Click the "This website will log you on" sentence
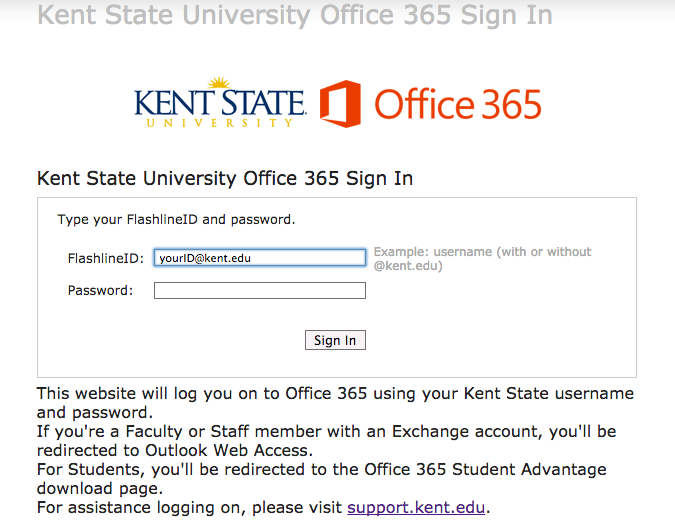Viewport: 675px width, 528px height. point(335,402)
